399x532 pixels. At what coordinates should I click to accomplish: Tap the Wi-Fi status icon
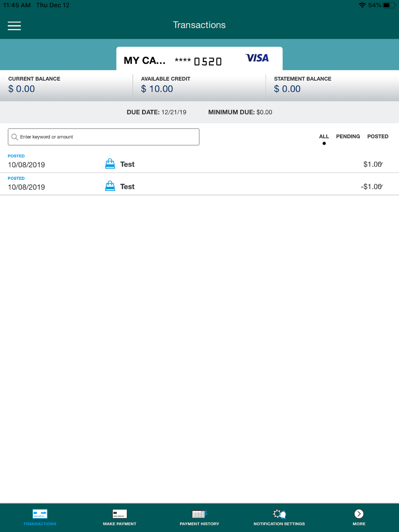click(362, 5)
